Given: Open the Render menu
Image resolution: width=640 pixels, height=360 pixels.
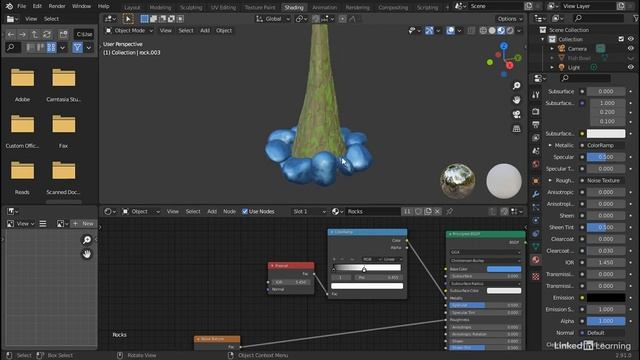Looking at the screenshot, I should [57, 6].
